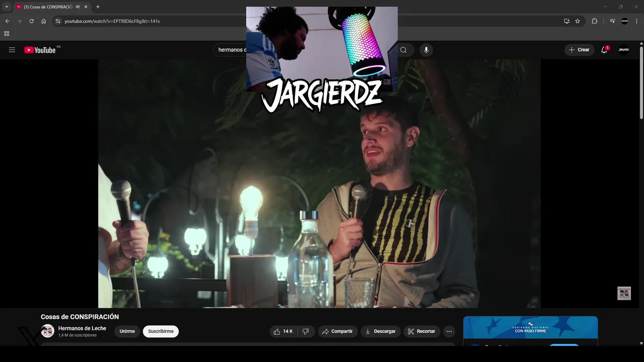This screenshot has height=362, width=644.
Task: Click the channel watermark on the video
Action: pos(624,293)
